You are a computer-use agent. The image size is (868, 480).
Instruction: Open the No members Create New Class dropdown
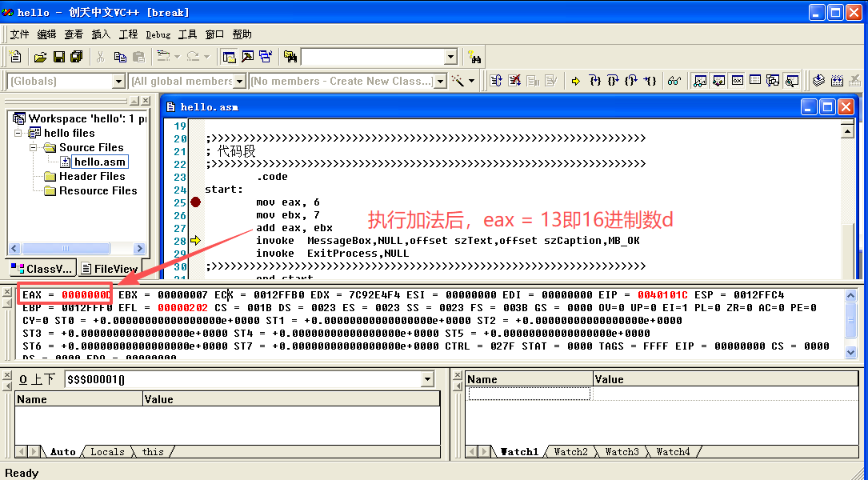(x=440, y=82)
